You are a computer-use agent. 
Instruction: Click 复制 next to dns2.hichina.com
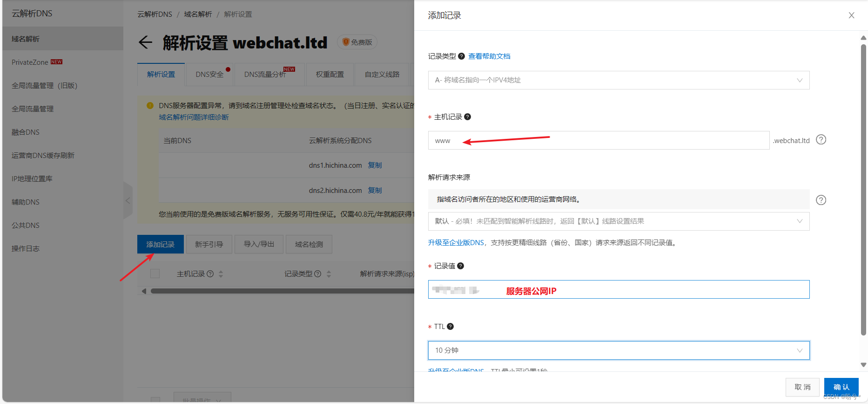[x=375, y=191]
